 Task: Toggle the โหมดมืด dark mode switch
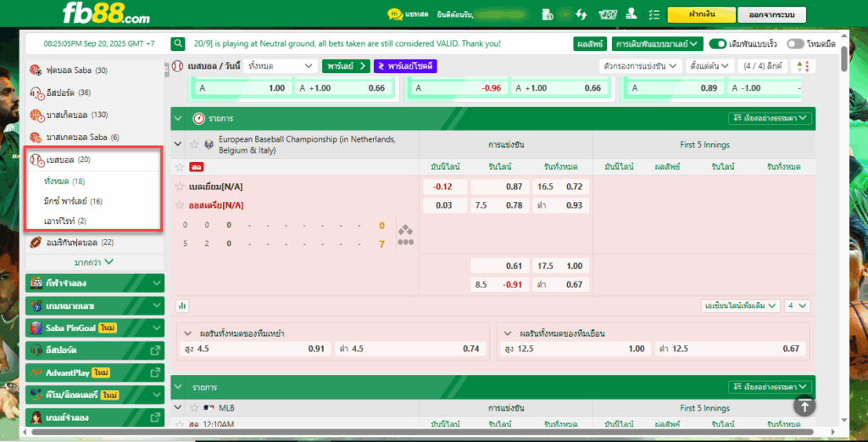(x=795, y=44)
